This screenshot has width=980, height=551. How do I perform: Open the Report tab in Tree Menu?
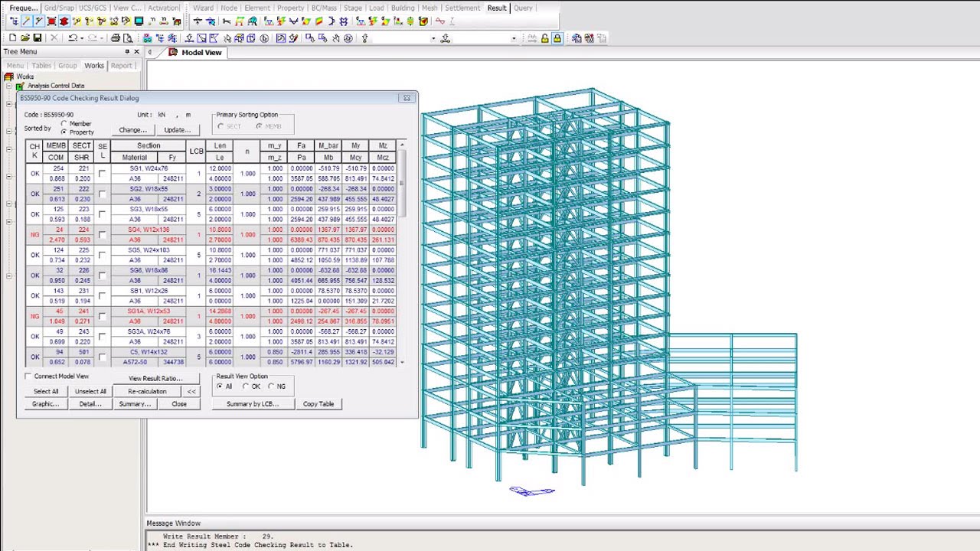[121, 66]
